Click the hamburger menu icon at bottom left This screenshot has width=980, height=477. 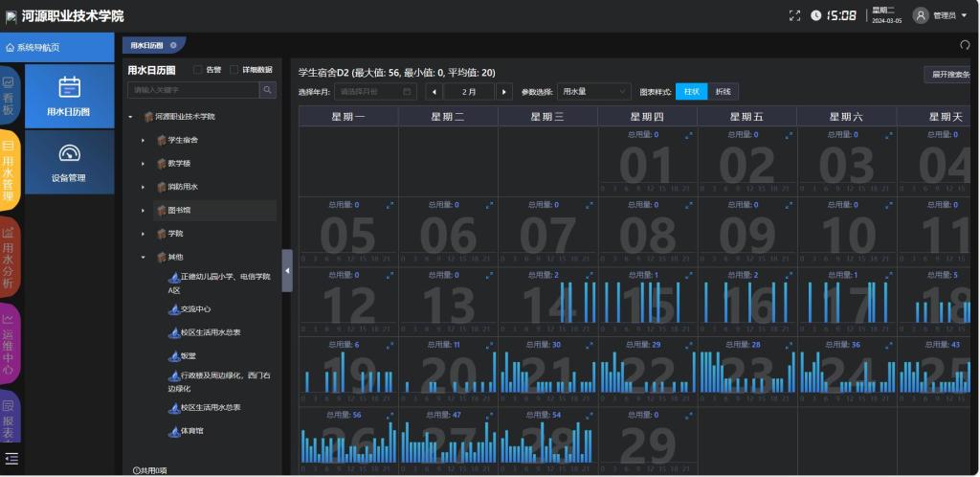11,459
